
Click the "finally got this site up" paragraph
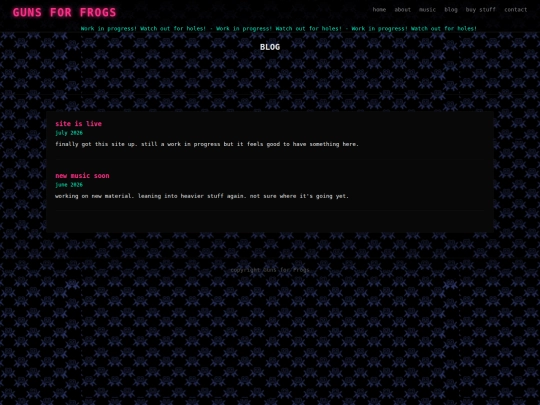pos(207,144)
